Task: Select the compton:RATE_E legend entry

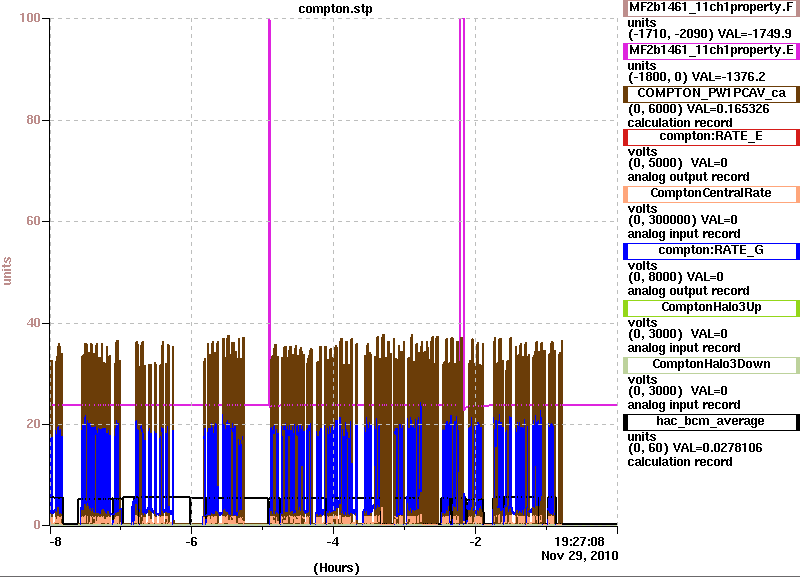Action: pos(711,137)
